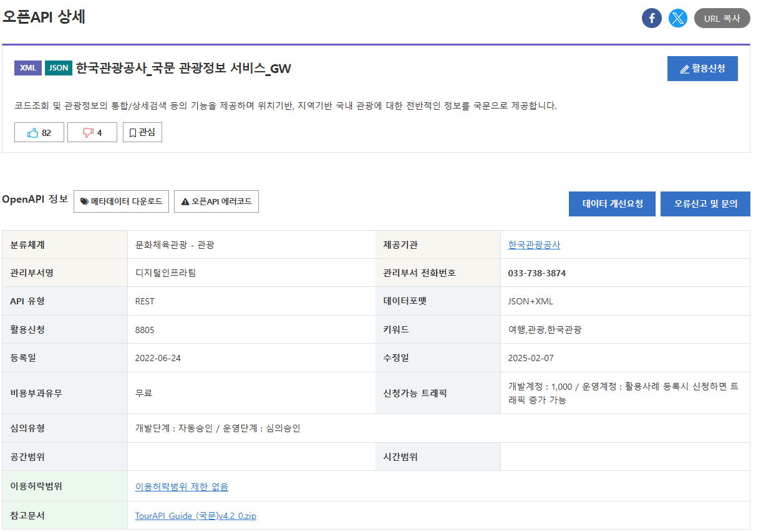This screenshot has width=761, height=532.
Task: Click the 관리부서명 row label
Action: [x=32, y=273]
